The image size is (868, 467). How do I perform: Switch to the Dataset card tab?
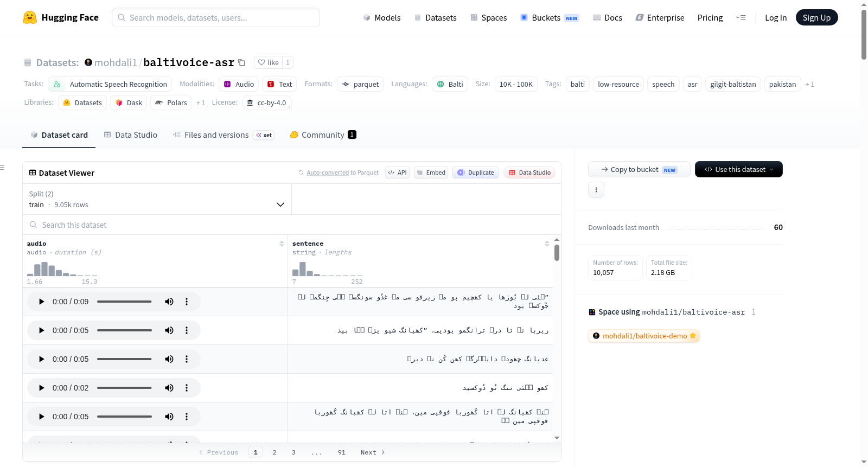pyautogui.click(x=59, y=135)
